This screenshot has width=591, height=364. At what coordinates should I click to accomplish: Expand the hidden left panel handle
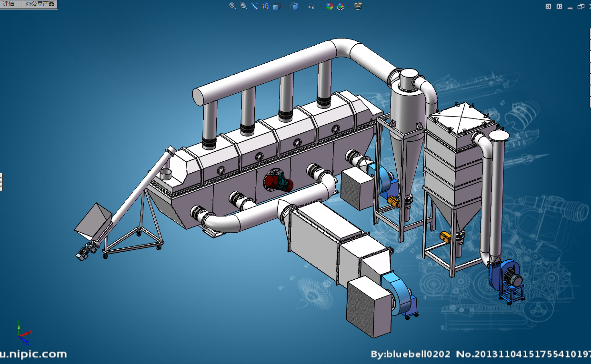click(x=1, y=182)
